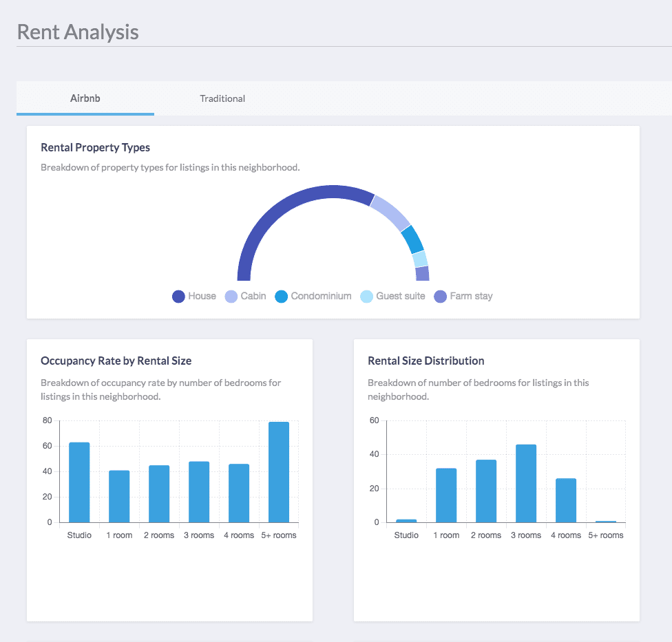Click the 4 rooms bar in Rental Size Distribution

(x=566, y=500)
